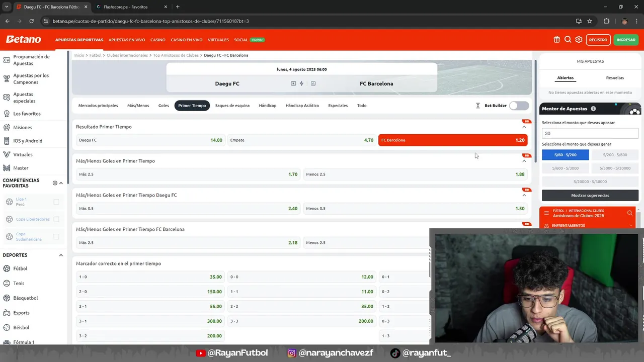The height and width of the screenshot is (362, 644).
Task: Open the match video stream icon
Action: point(293,83)
